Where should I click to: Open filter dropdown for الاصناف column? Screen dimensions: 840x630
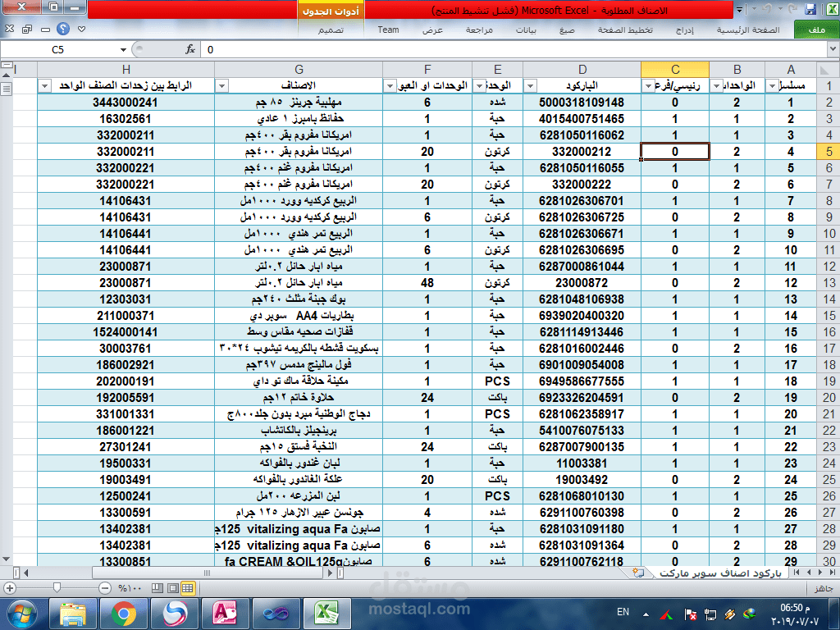coord(221,85)
